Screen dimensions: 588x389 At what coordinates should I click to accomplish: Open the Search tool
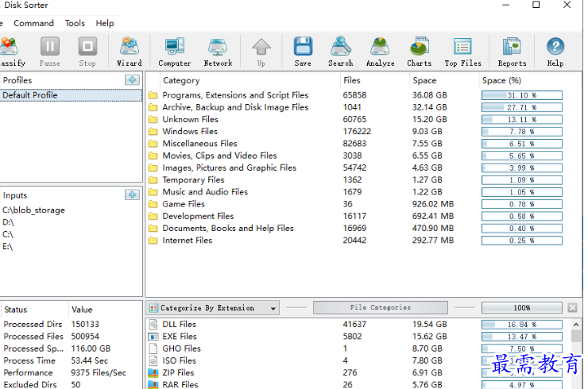[341, 52]
